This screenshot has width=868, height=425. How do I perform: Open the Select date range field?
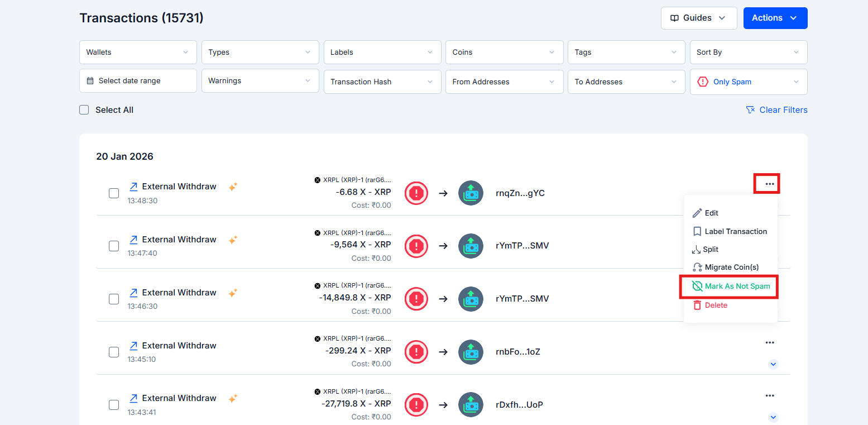[138, 81]
